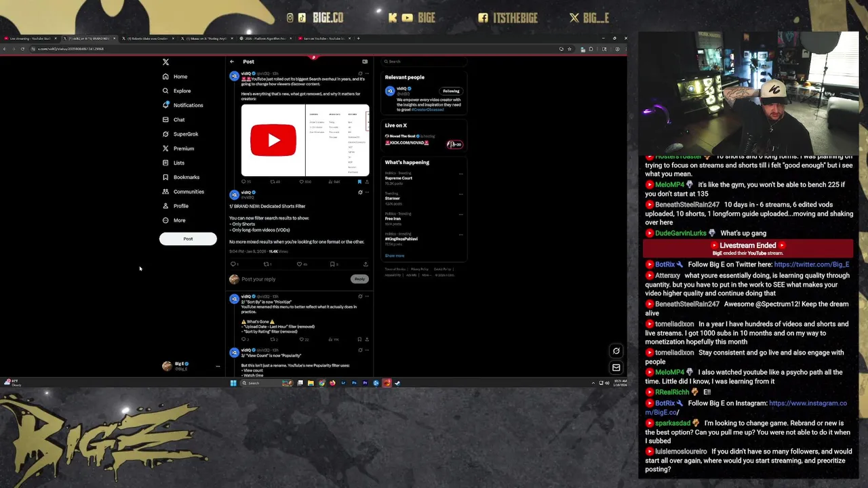Open Chat in the X sidebar
The width and height of the screenshot is (868, 488).
174,120
